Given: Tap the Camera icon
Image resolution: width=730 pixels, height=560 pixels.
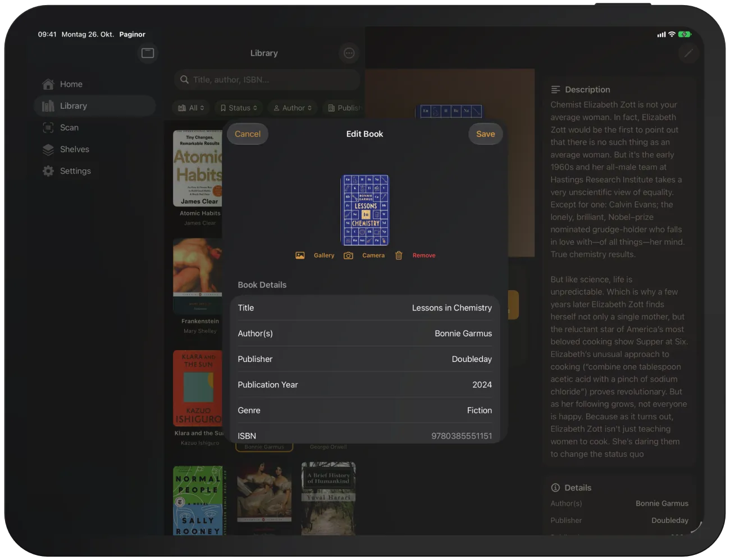Looking at the screenshot, I should (x=349, y=255).
